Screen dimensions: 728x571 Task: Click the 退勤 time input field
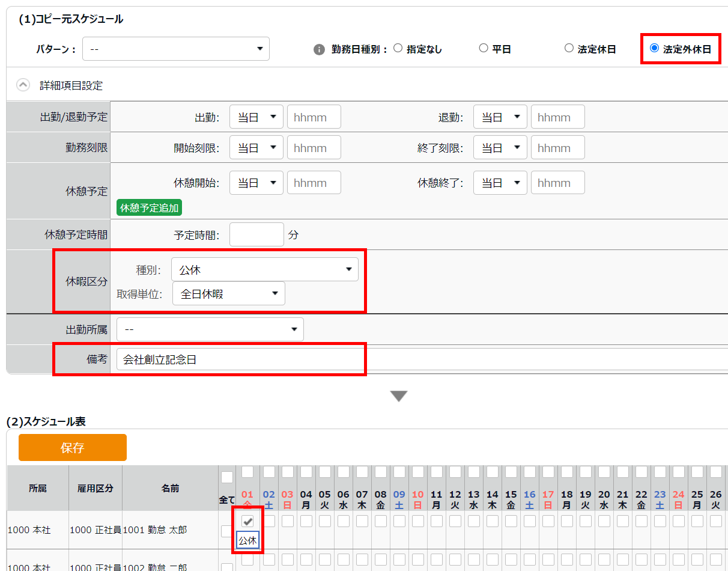coord(557,117)
